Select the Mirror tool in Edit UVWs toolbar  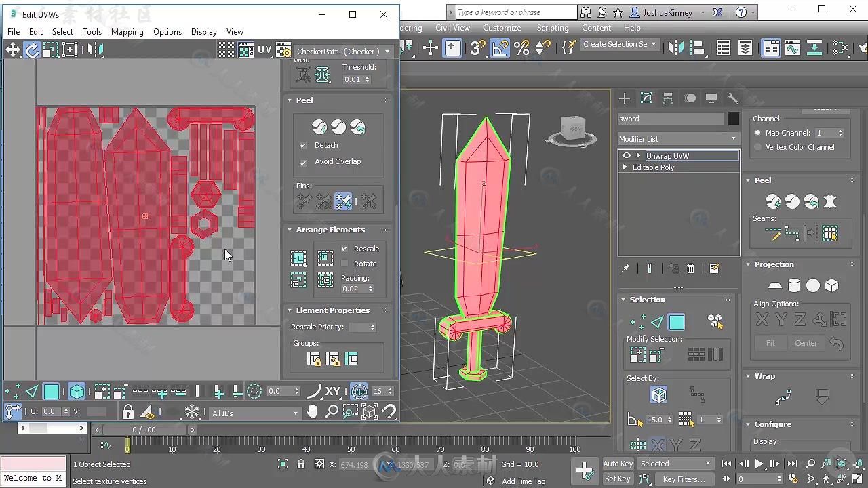(x=95, y=49)
